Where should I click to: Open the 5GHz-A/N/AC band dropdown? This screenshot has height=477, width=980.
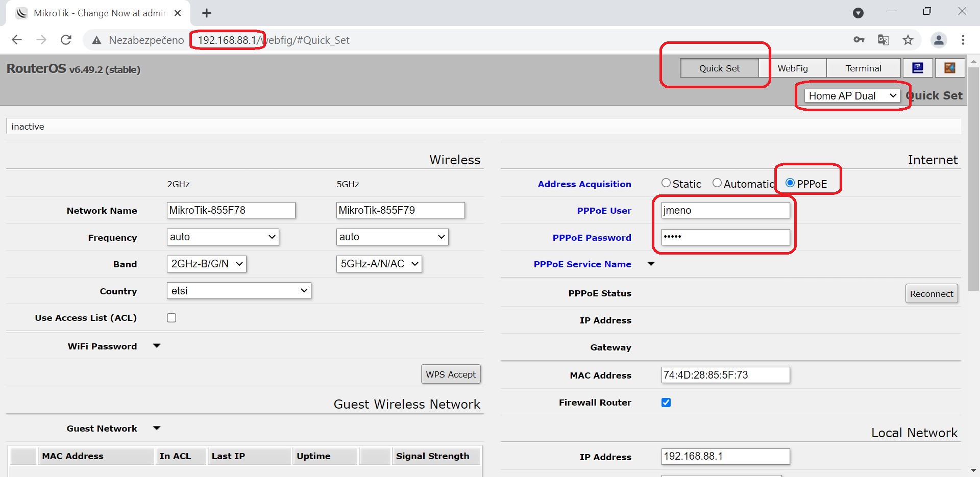coord(379,264)
